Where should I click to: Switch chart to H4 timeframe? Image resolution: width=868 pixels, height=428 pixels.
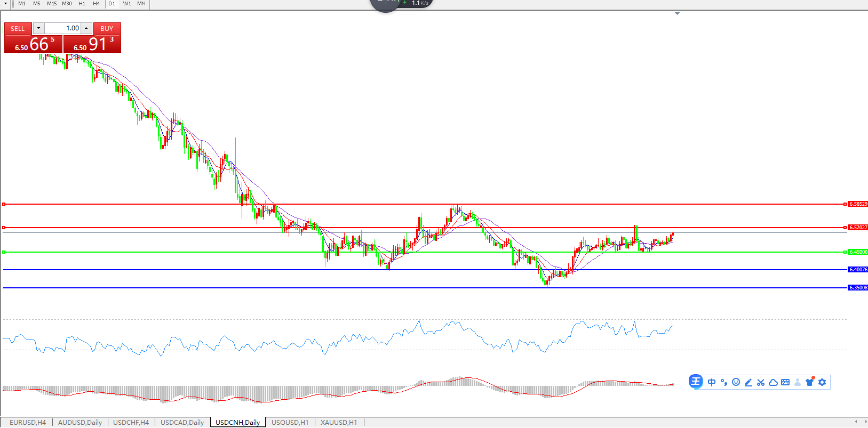97,4
